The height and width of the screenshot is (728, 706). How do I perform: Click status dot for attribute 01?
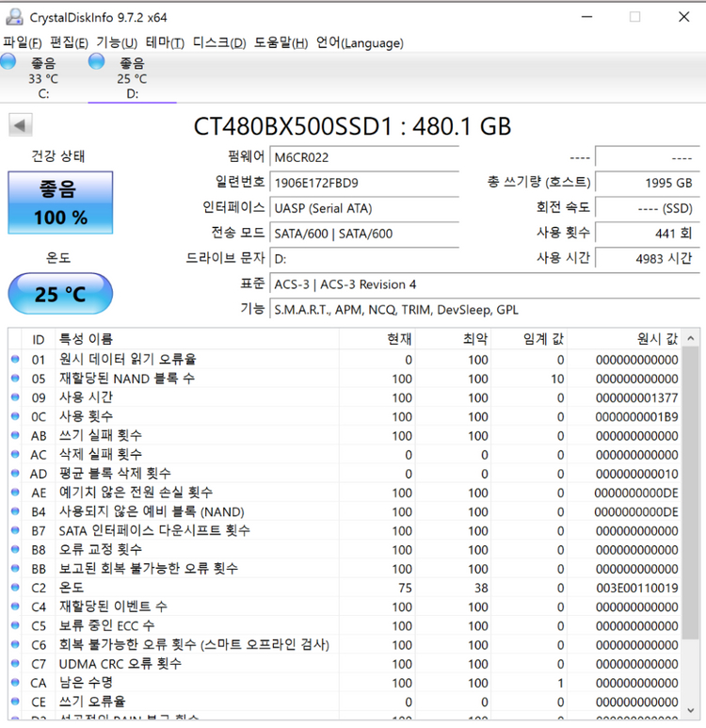15,359
